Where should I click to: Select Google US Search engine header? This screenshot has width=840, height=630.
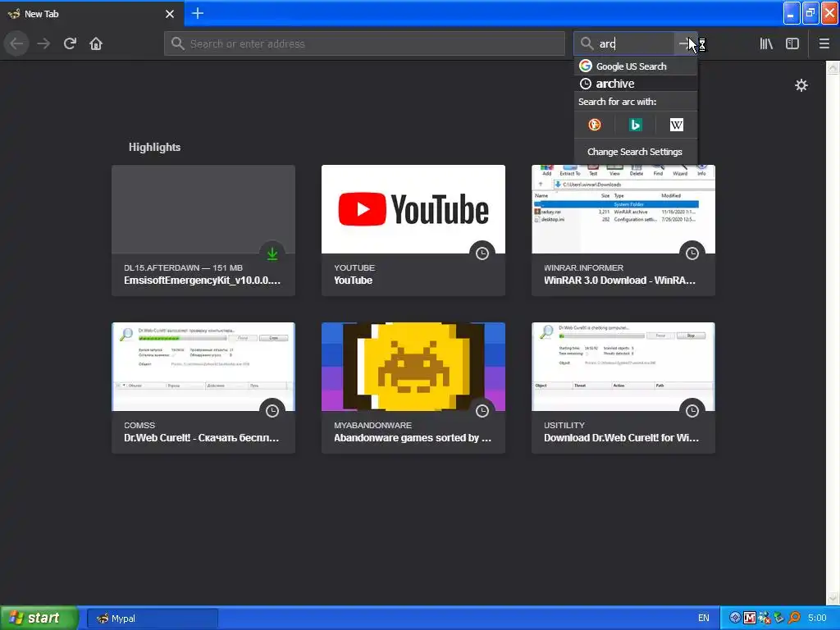tap(636, 66)
